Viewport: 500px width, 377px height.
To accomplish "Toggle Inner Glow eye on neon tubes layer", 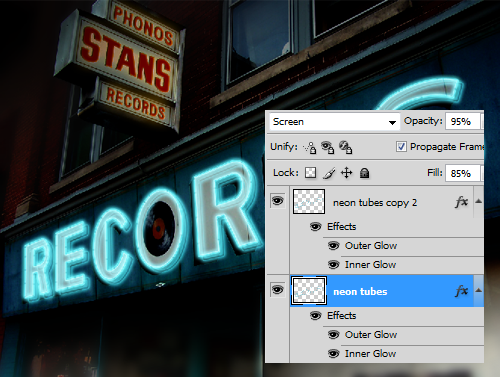I will pyautogui.click(x=333, y=354).
